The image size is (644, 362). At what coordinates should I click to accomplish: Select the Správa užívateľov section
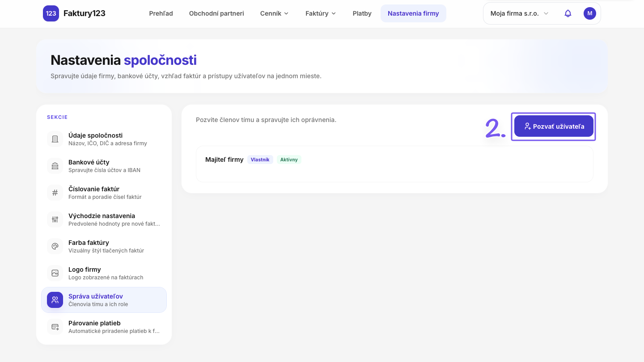click(x=104, y=300)
